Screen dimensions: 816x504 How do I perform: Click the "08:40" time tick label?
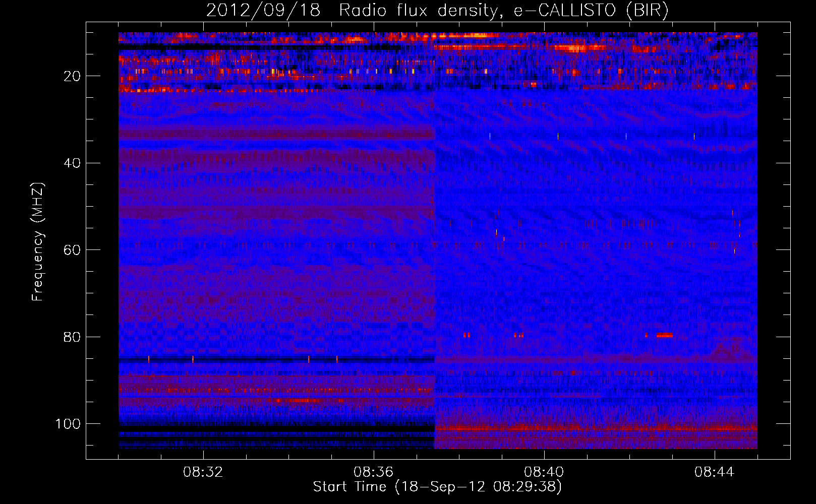[544, 472]
